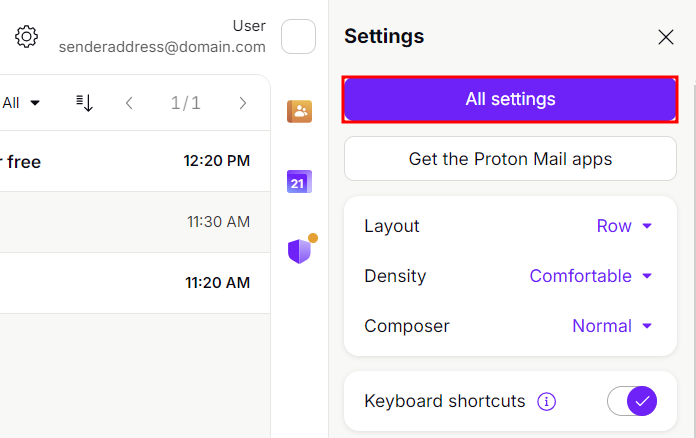This screenshot has width=696, height=438.
Task: Expand the Layout Row dropdown
Action: click(624, 226)
